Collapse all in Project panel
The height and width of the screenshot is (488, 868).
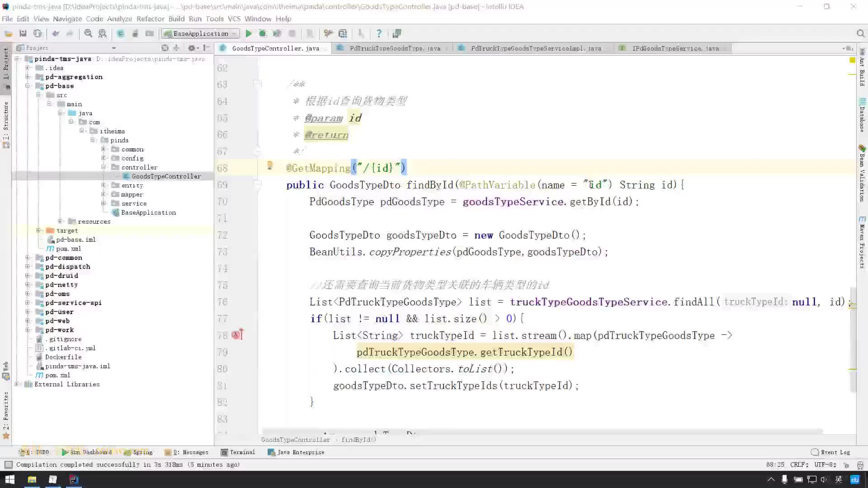pos(176,48)
